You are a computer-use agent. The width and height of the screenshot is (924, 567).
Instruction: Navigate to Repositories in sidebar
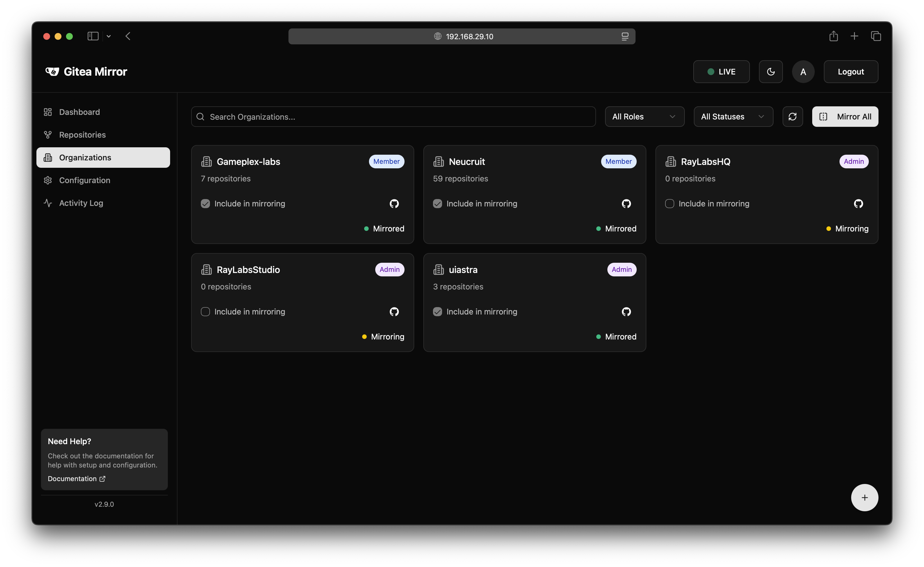click(x=82, y=134)
